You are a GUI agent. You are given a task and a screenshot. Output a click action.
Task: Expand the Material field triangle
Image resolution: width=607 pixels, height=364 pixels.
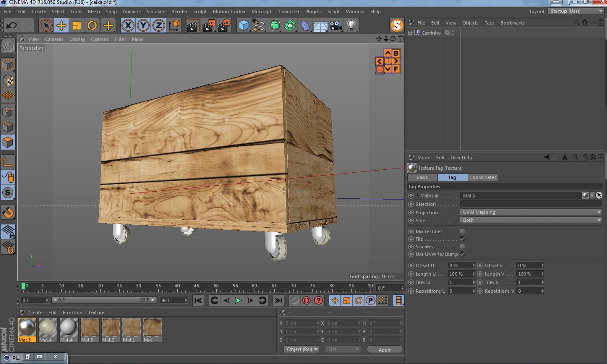click(417, 195)
